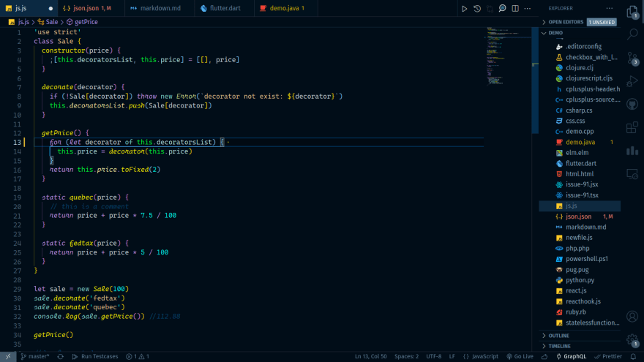This screenshot has height=362, width=644.
Task: Open the Manage gear icon
Action: coord(632,340)
